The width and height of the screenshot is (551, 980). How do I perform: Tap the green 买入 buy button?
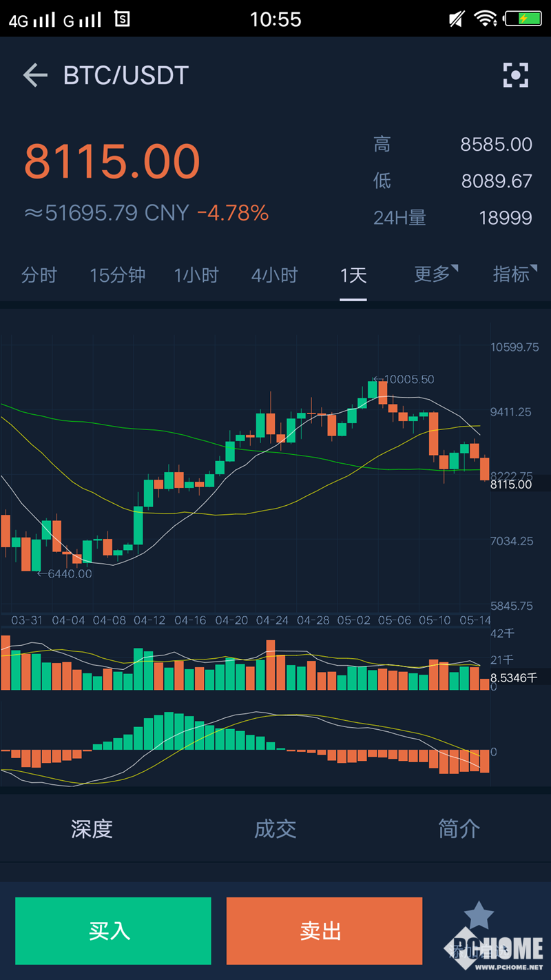(x=113, y=930)
